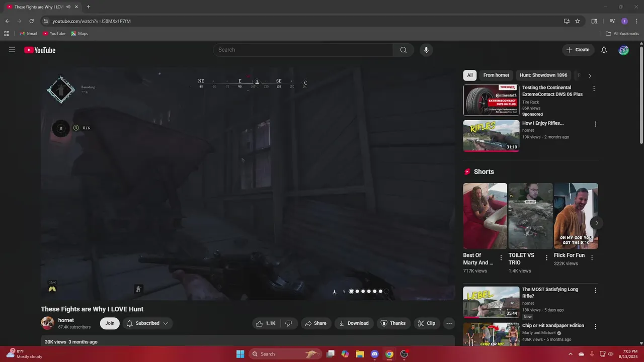Expand the Subscribed notification dropdown

(x=147, y=323)
